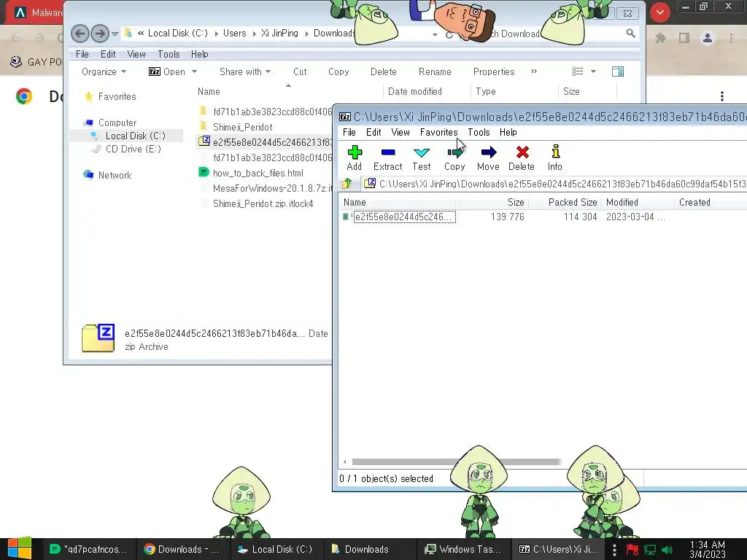Open the Organize dropdown in Explorer

(x=104, y=72)
